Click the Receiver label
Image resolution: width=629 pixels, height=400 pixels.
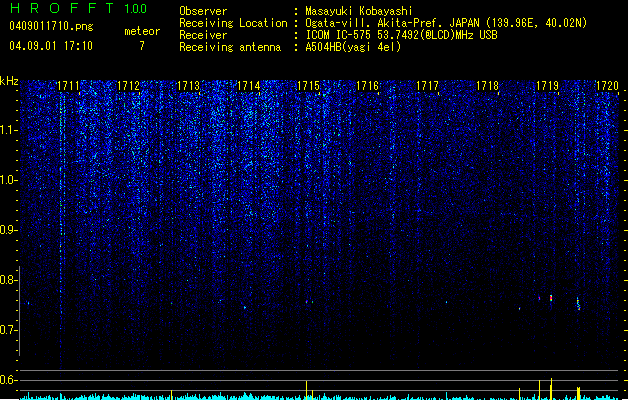point(203,35)
